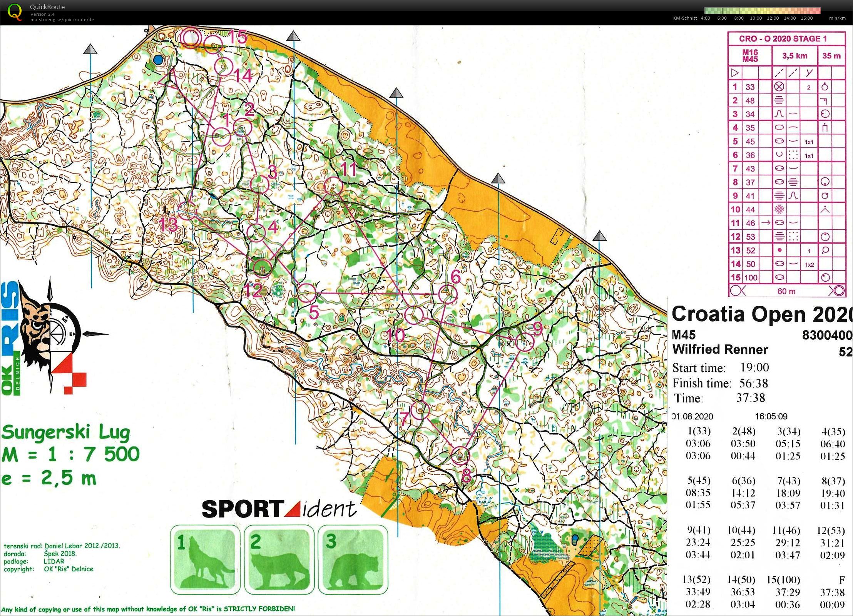853x616 pixels.
Task: Click control circle 1 on the map
Action: click(x=222, y=137)
